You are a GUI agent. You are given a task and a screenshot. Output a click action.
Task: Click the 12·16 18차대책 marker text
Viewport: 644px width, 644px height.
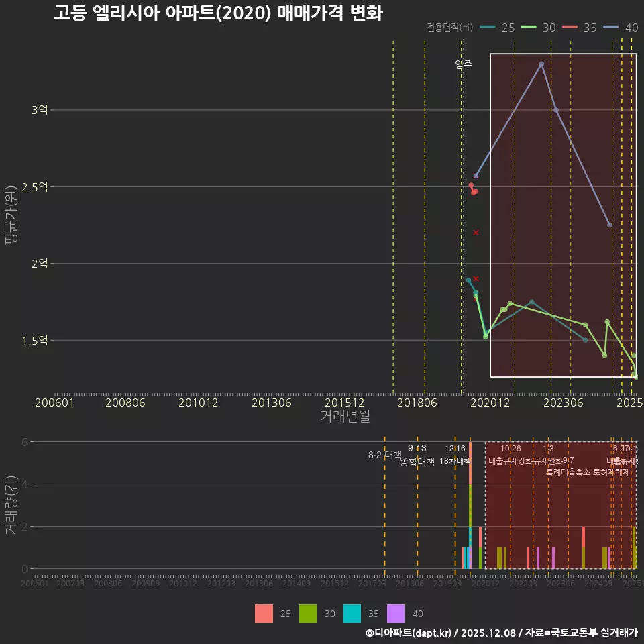(456, 455)
